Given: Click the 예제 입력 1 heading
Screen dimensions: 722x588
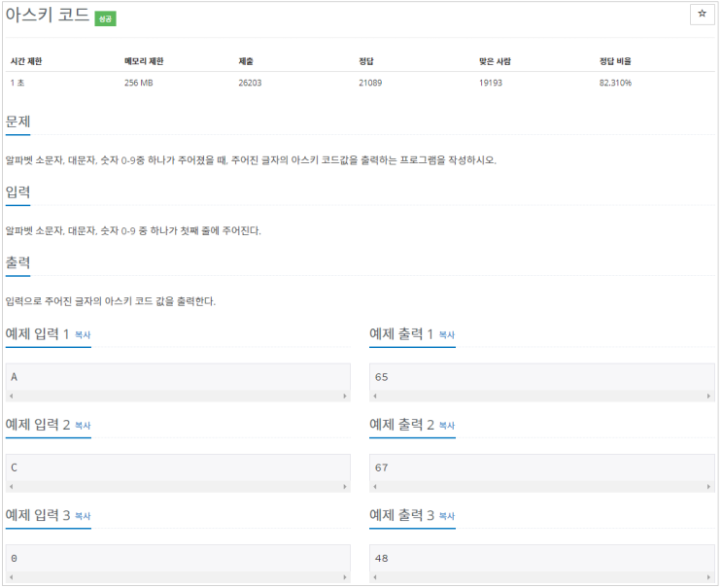Looking at the screenshot, I should click(37, 333).
